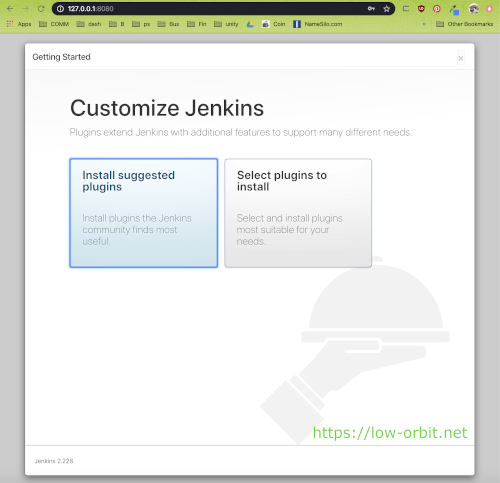Image resolution: width=500 pixels, height=483 pixels.
Task: Open the Coin bookmark
Action: (274, 24)
